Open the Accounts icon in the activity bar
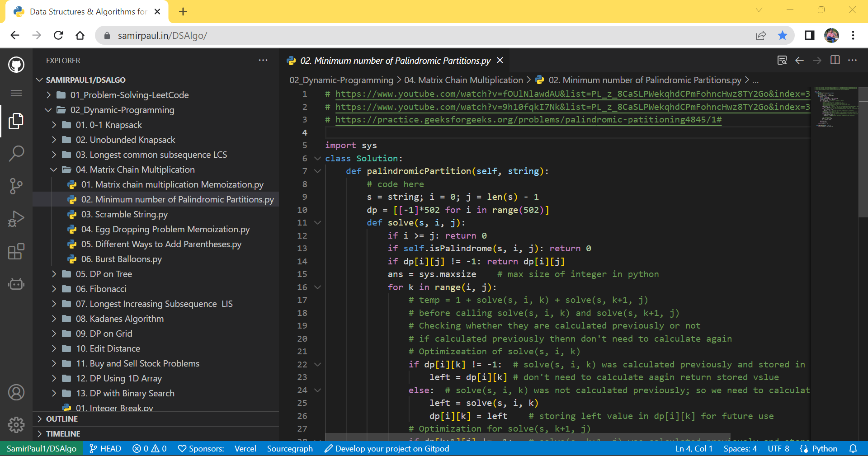The width and height of the screenshot is (868, 456). tap(16, 392)
